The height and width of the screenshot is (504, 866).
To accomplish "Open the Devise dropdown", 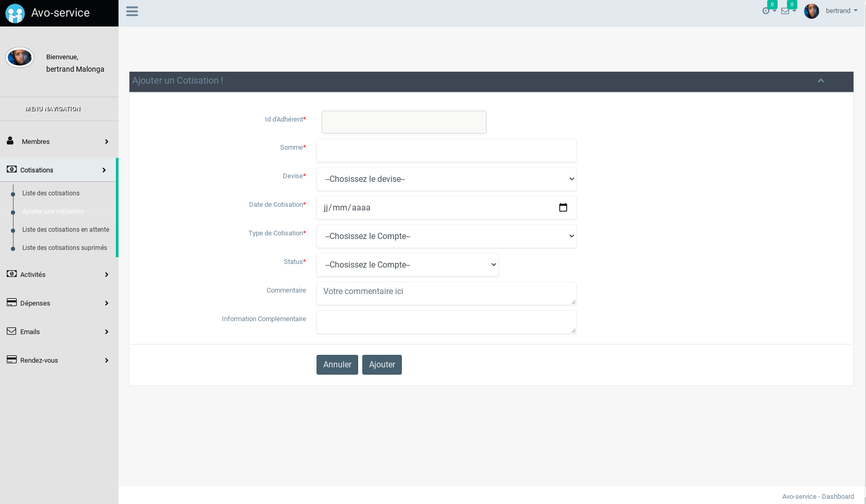I will 446,179.
